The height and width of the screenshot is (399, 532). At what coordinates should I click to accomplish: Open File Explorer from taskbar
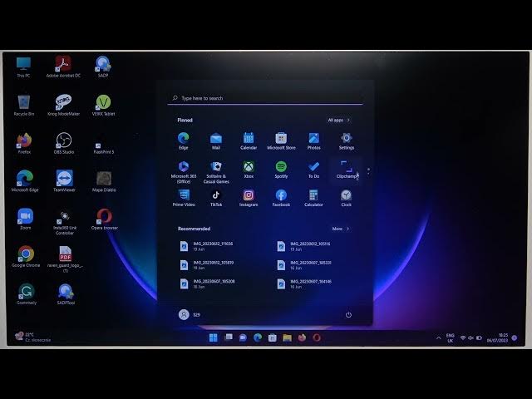287,337
